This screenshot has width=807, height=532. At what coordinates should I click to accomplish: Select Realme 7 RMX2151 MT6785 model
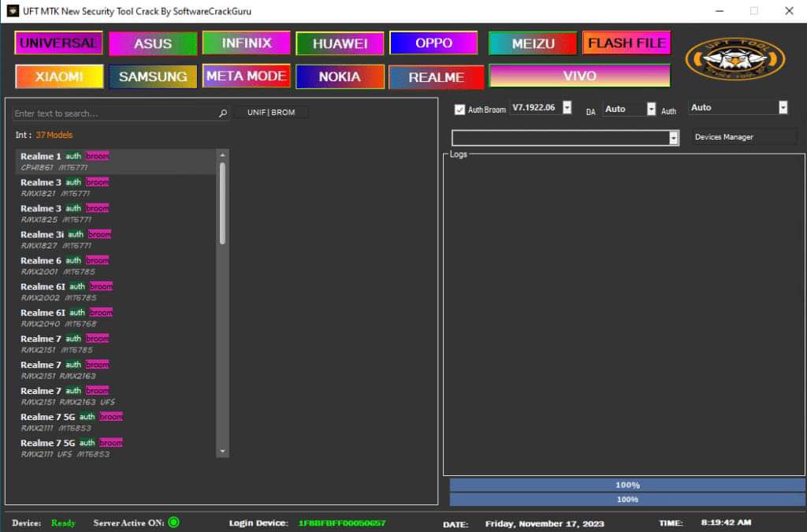tap(117, 344)
